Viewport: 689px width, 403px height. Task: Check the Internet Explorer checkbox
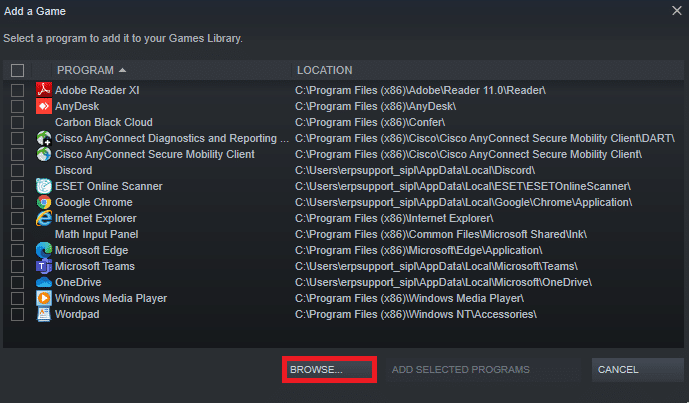pyautogui.click(x=18, y=218)
